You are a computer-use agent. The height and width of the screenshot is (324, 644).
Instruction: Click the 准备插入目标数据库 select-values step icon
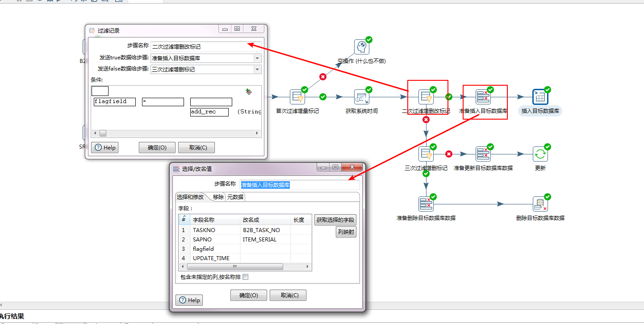483,97
